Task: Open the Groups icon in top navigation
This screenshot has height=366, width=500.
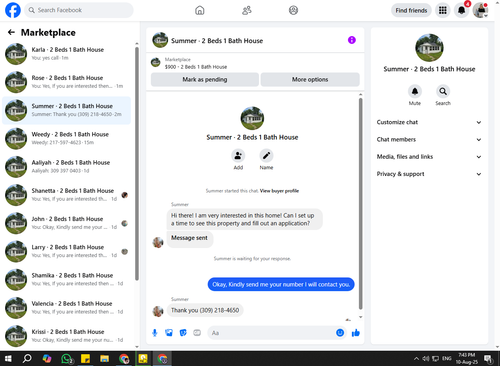Action: pos(293,10)
